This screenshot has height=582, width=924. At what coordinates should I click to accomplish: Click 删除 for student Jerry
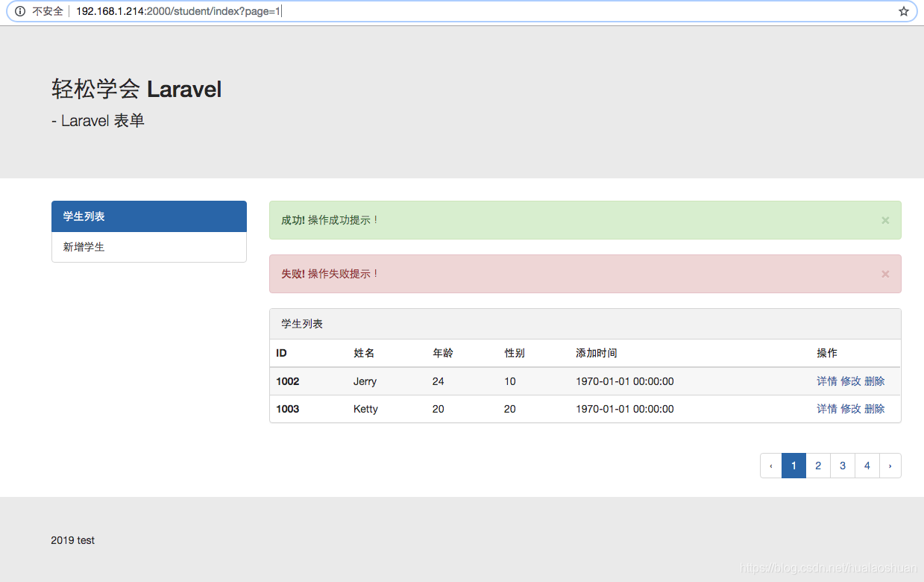click(x=875, y=381)
